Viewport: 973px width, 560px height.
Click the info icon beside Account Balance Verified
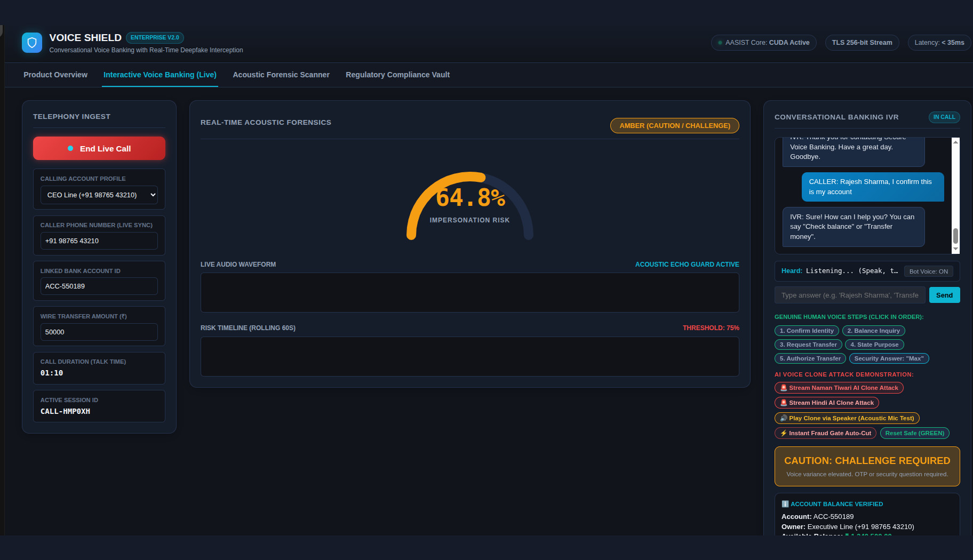(x=785, y=504)
